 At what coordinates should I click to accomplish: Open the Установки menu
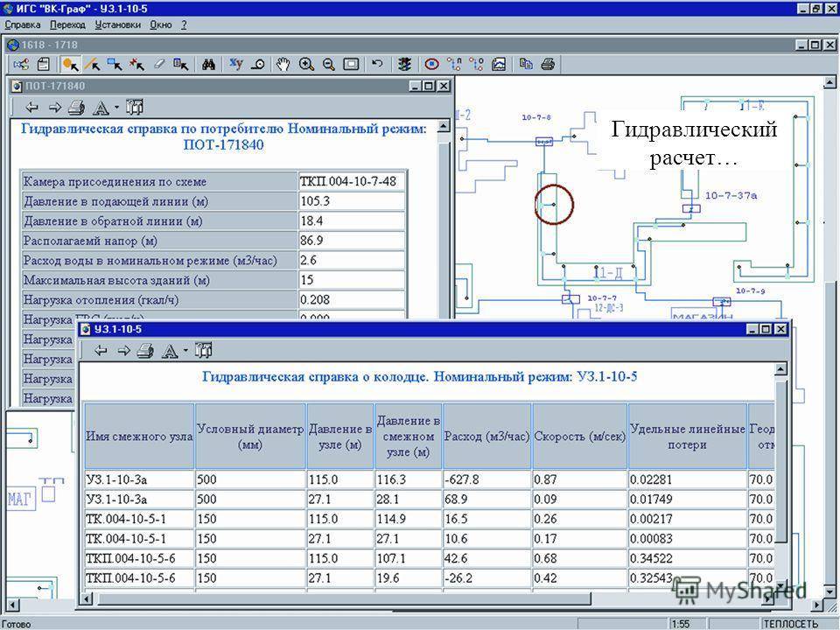(118, 24)
